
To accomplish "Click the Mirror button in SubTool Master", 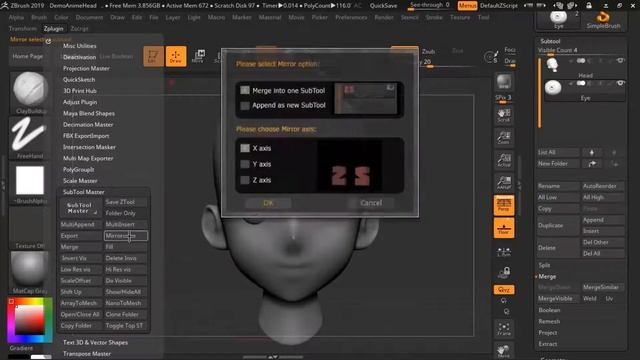I will click(x=125, y=236).
